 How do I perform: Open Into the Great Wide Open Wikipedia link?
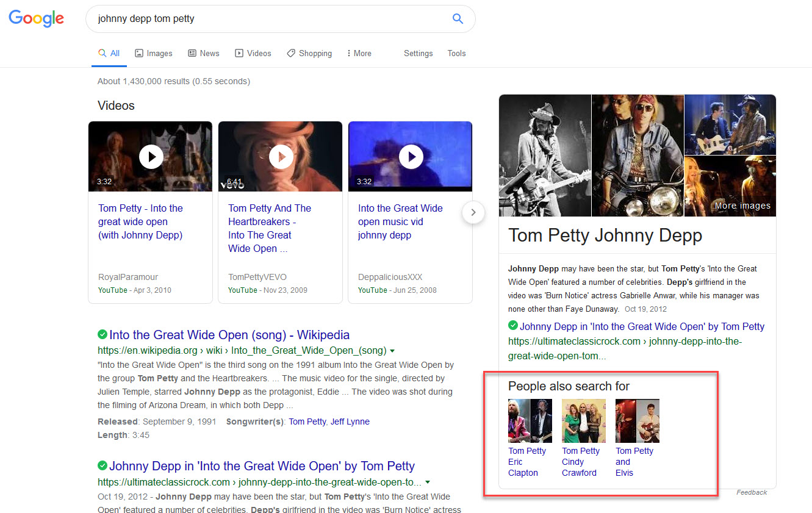click(229, 335)
